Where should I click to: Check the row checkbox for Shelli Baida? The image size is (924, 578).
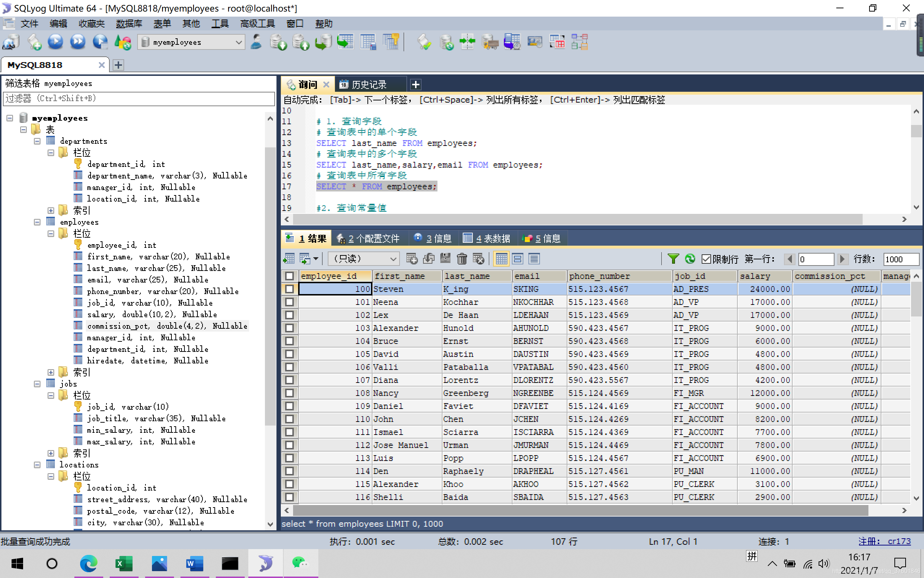(x=289, y=497)
